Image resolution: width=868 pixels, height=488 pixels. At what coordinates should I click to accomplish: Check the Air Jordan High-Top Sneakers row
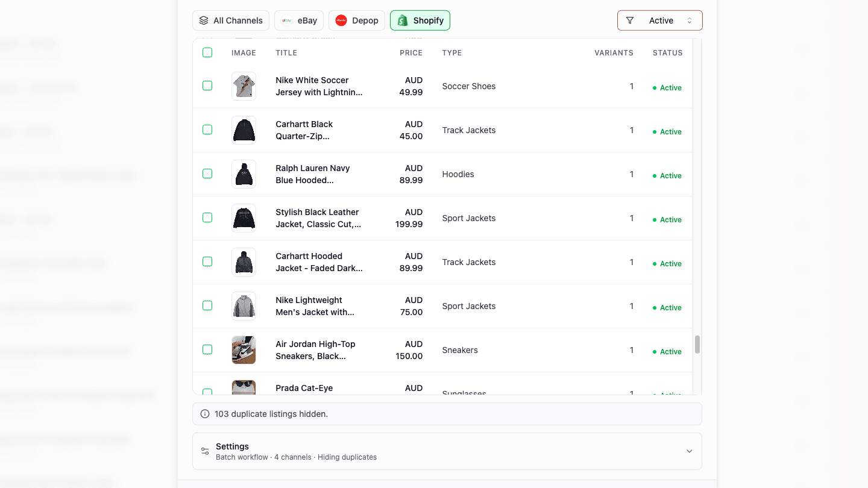click(x=207, y=350)
